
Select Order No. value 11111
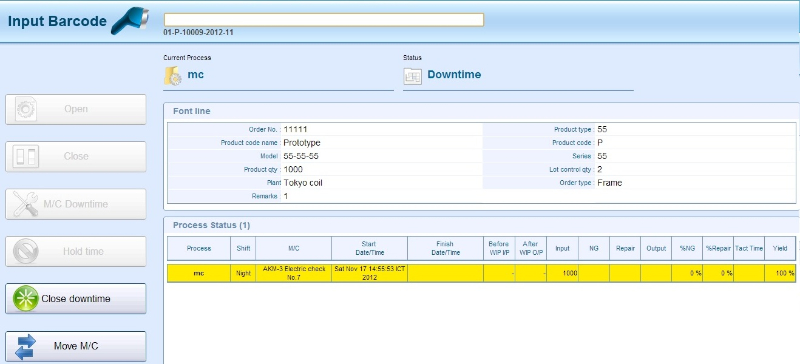tap(295, 129)
